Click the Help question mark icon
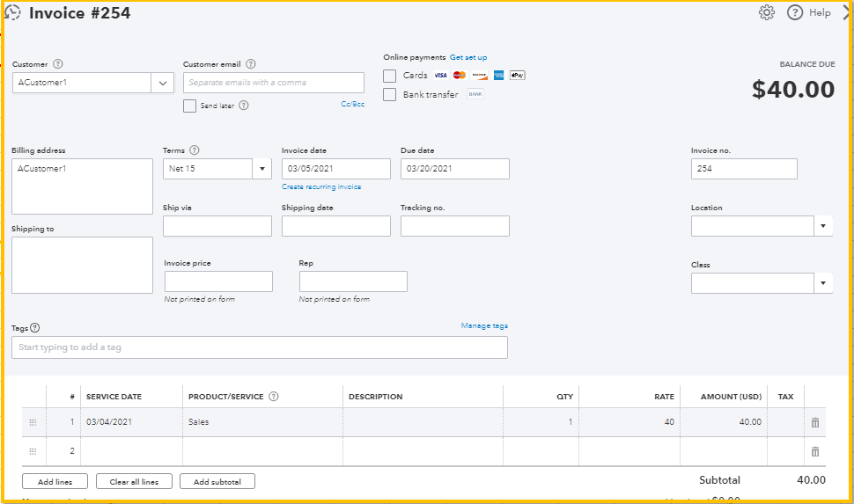Image resolution: width=854 pixels, height=504 pixels. tap(795, 12)
